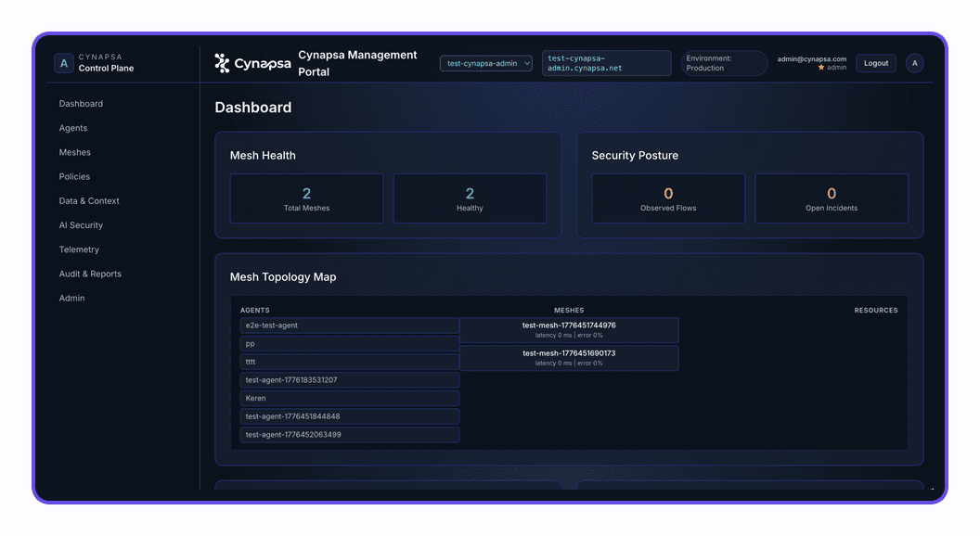
Task: Click the AGENTS column header
Action: tap(255, 310)
